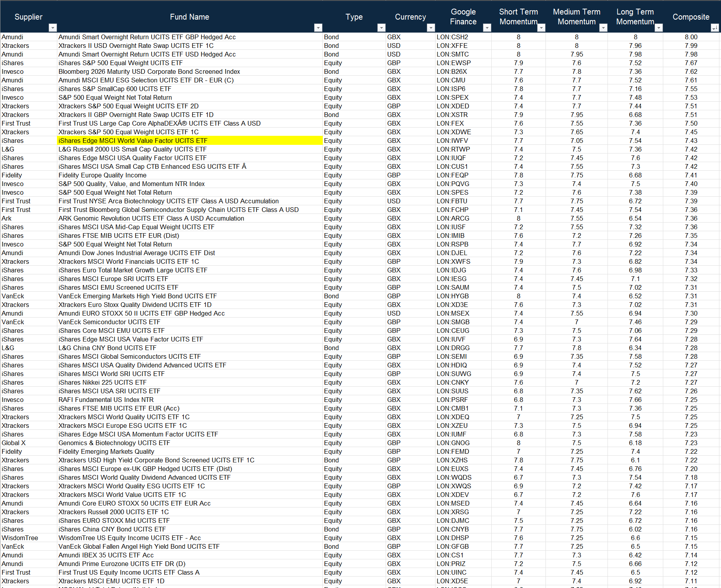Select the LON:EWSP ticker cell
721x588 pixels.
click(463, 63)
